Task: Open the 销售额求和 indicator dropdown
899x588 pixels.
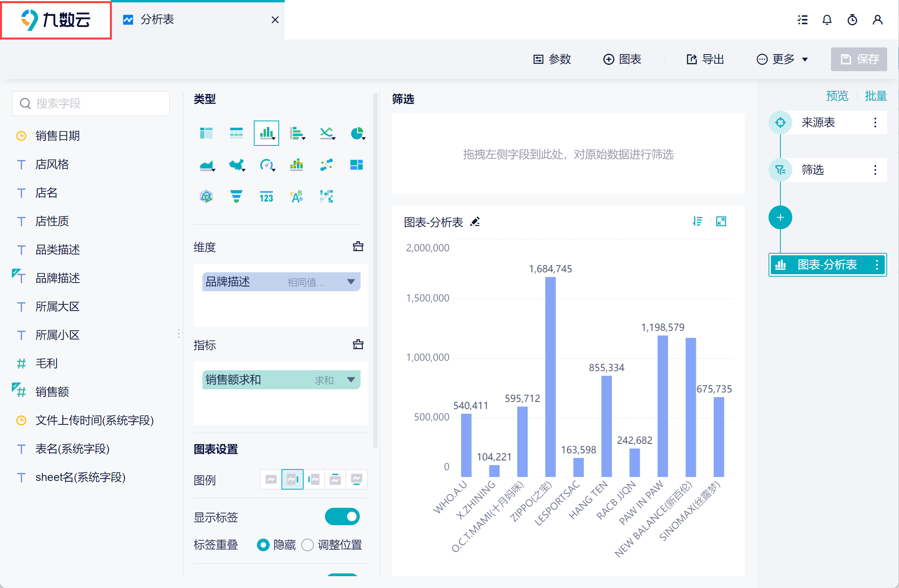Action: (351, 380)
